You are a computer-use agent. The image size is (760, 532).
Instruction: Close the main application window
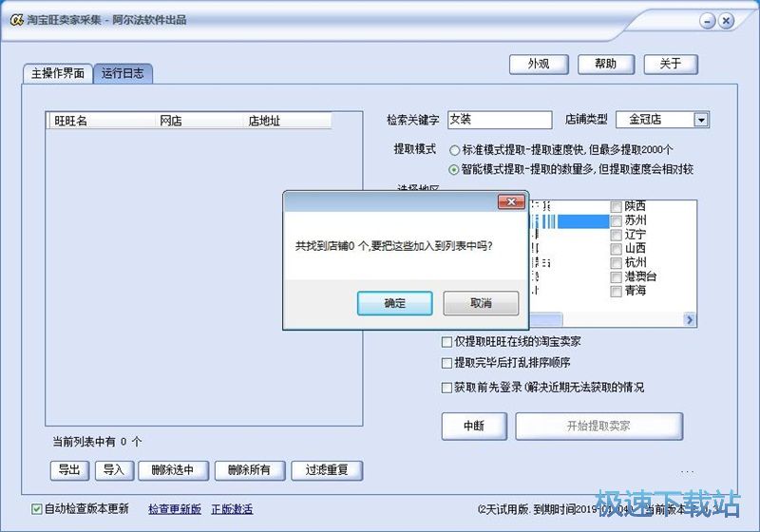726,21
